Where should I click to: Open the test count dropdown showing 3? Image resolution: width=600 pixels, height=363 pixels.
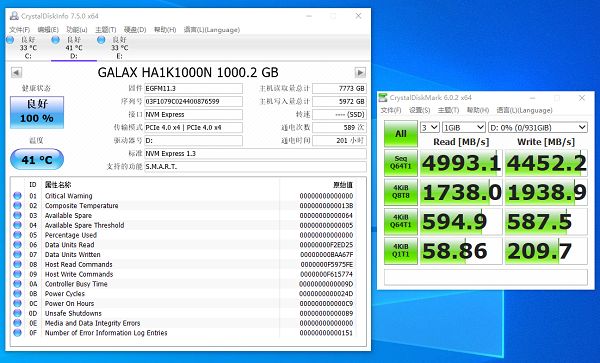tap(429, 127)
